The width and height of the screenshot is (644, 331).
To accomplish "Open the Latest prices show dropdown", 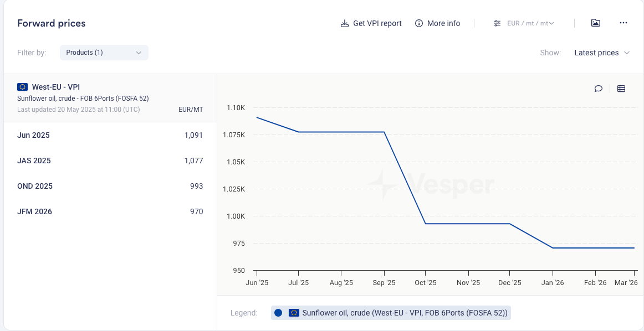I will (602, 53).
